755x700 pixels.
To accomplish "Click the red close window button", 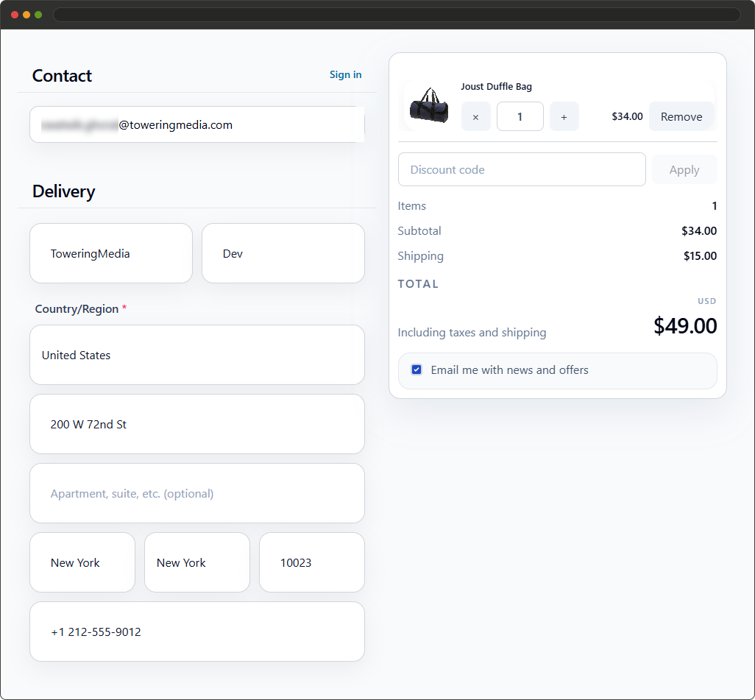I will [15, 15].
